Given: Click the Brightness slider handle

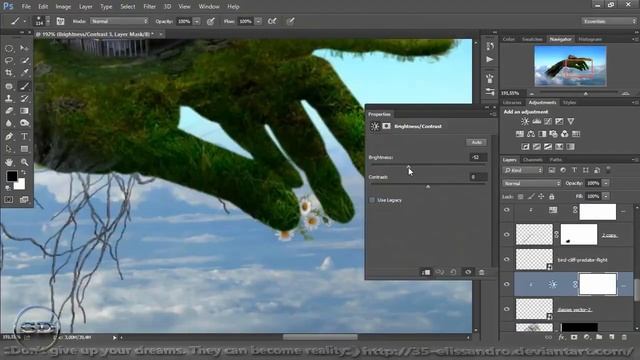Looking at the screenshot, I should 409,167.
